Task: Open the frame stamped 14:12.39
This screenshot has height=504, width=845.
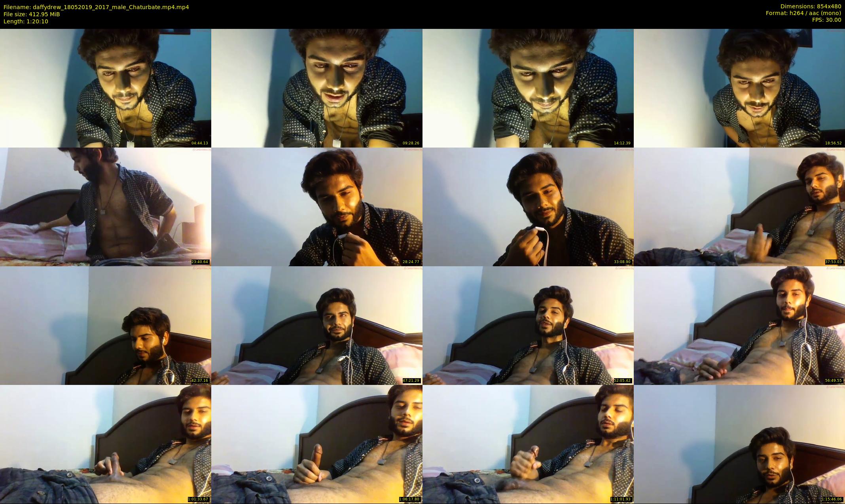Action: 528,88
